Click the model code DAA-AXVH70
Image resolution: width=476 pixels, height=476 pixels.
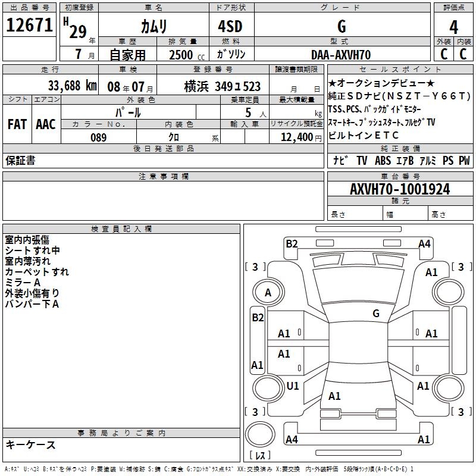(x=341, y=55)
